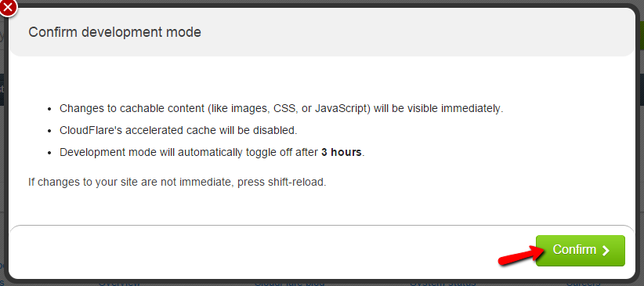Screen dimensions: 644x286
Task: Open the partially hidden Overview link below the dialog
Action: (x=120, y=283)
